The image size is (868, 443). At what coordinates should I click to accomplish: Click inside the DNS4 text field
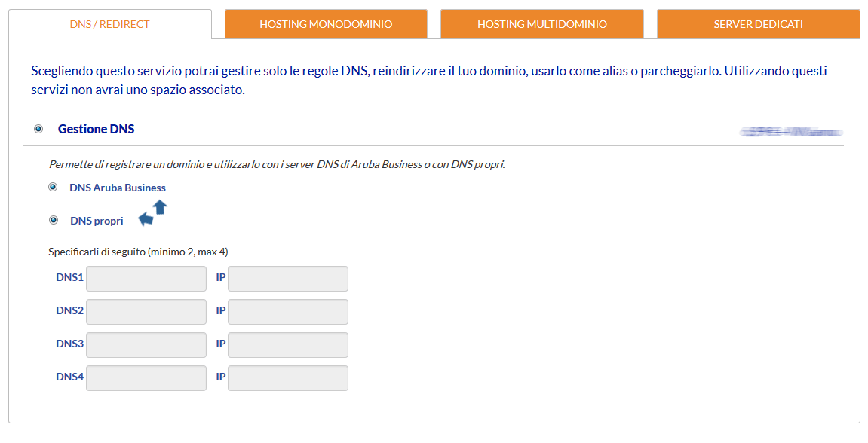(146, 377)
